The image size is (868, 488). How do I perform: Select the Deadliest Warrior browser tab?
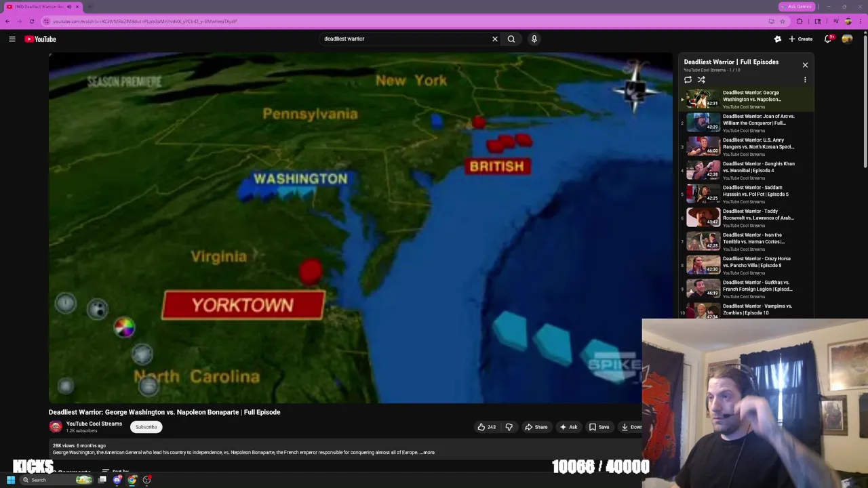pos(42,7)
